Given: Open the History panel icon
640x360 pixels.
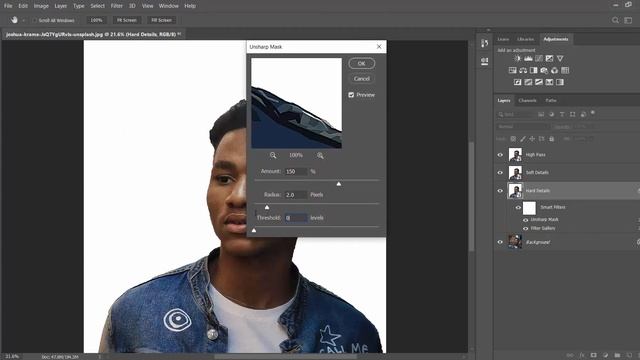Looking at the screenshot, I should (x=484, y=43).
